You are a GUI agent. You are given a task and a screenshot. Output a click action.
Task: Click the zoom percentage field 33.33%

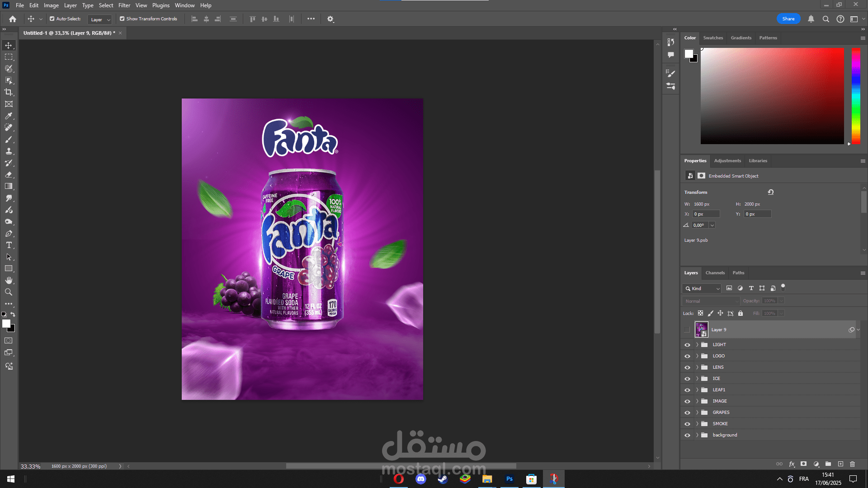[x=31, y=466]
